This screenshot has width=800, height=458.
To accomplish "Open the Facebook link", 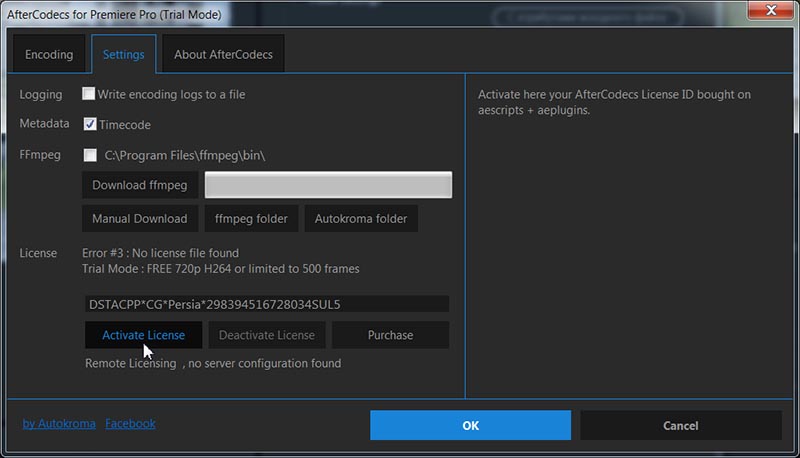I will 130,424.
